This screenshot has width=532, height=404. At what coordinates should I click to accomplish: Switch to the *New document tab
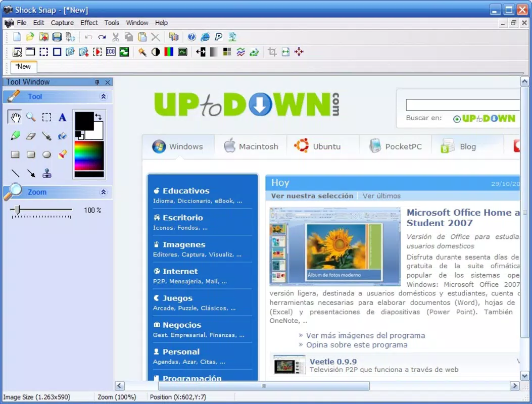coord(23,67)
